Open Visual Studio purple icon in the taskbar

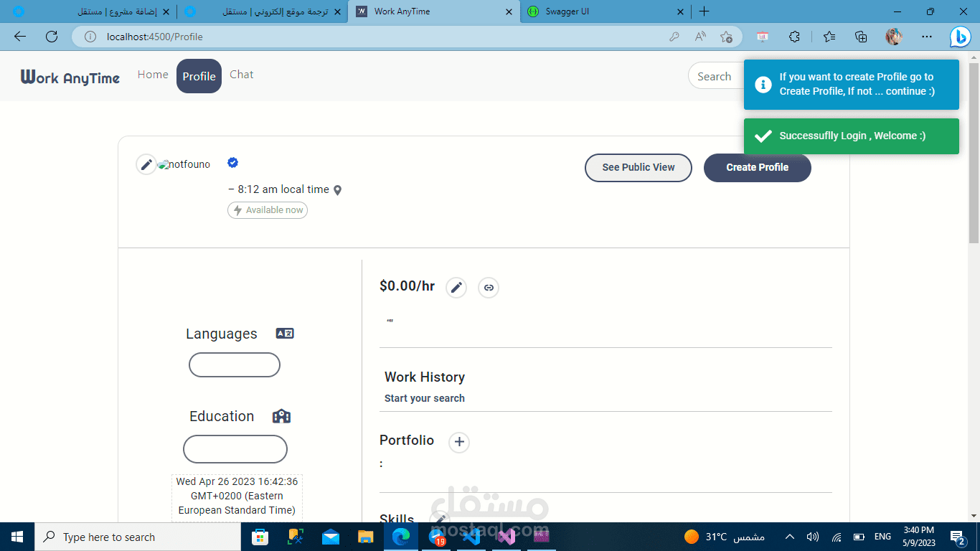click(x=506, y=537)
